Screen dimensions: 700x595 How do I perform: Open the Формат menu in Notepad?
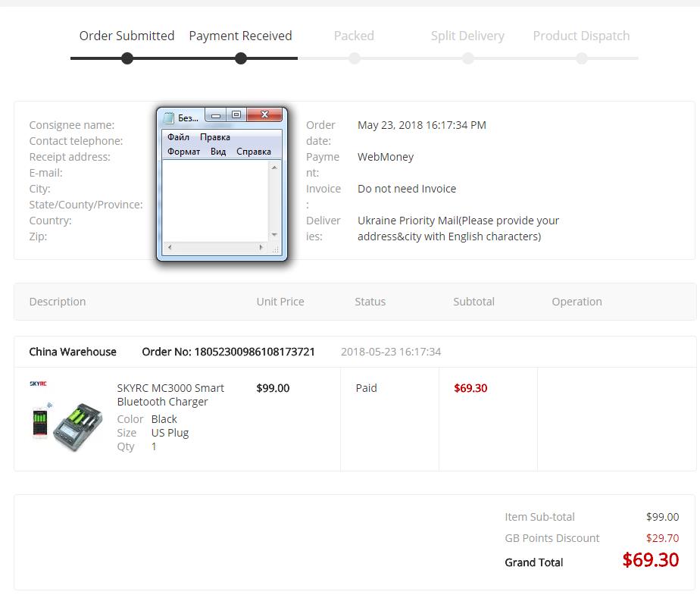click(183, 152)
